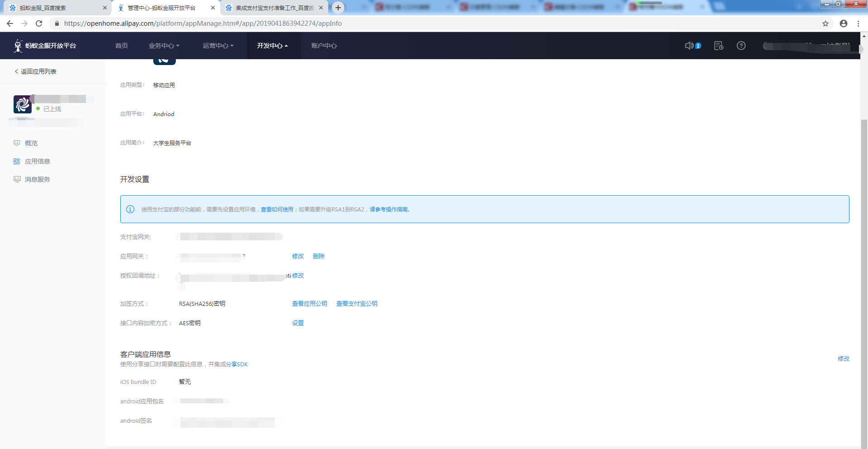This screenshot has width=868, height=449.
Task: Close the 管理中心 tab
Action: point(212,8)
